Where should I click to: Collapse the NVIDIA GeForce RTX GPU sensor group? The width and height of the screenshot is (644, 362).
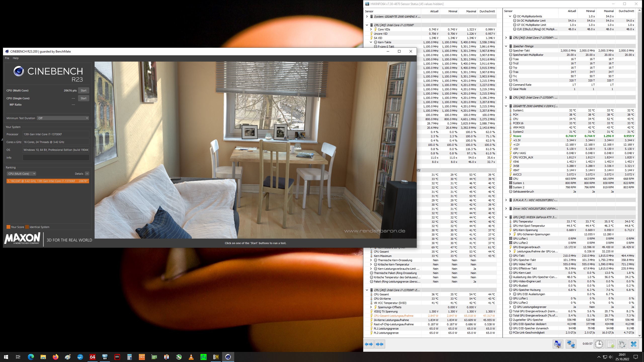pyautogui.click(x=506, y=217)
